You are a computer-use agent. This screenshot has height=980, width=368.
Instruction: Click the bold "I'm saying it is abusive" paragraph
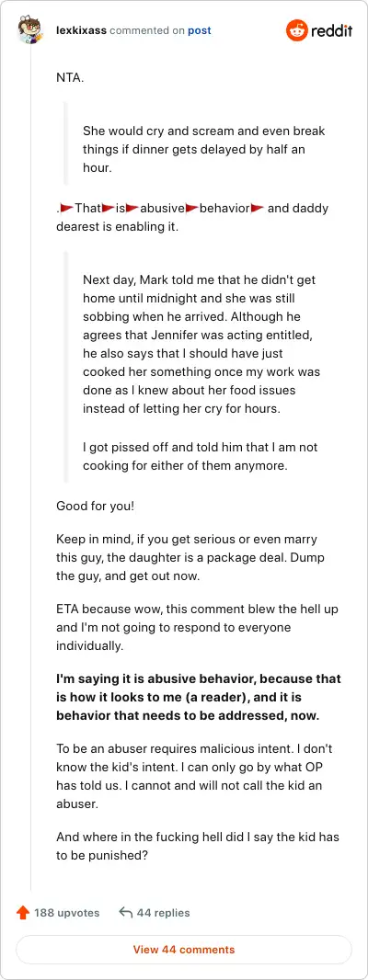(x=199, y=698)
